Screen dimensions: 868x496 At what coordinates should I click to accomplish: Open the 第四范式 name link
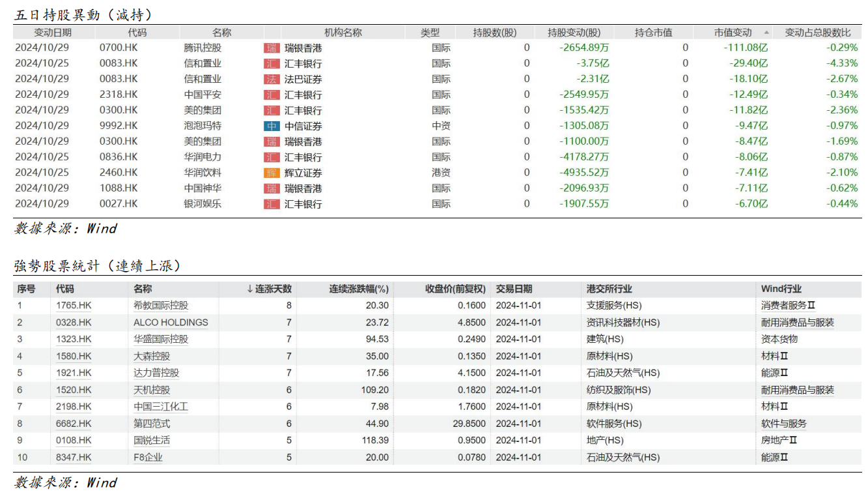(152, 424)
